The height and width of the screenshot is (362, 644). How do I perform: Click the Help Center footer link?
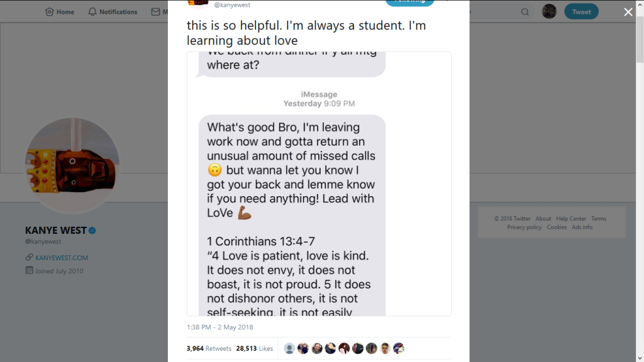[571, 219]
